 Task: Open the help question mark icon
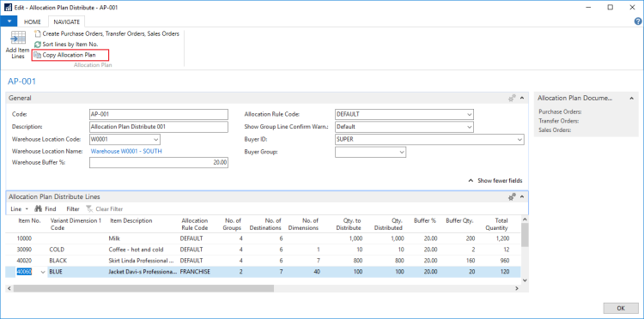(638, 21)
